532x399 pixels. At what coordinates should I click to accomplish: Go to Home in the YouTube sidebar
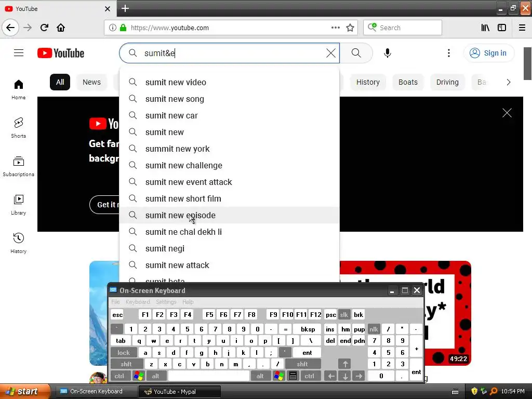(x=18, y=89)
